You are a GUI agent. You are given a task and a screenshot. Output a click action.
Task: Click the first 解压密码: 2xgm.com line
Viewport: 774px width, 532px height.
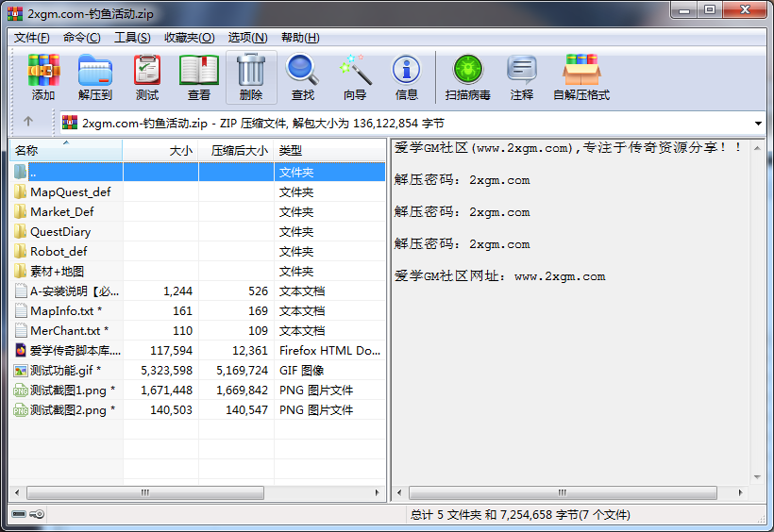coord(462,180)
